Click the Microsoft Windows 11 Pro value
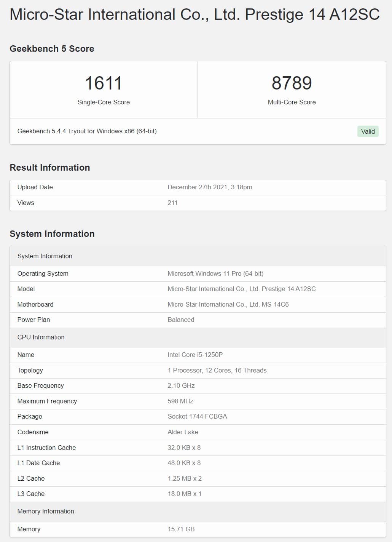The width and height of the screenshot is (392, 542). (x=215, y=273)
